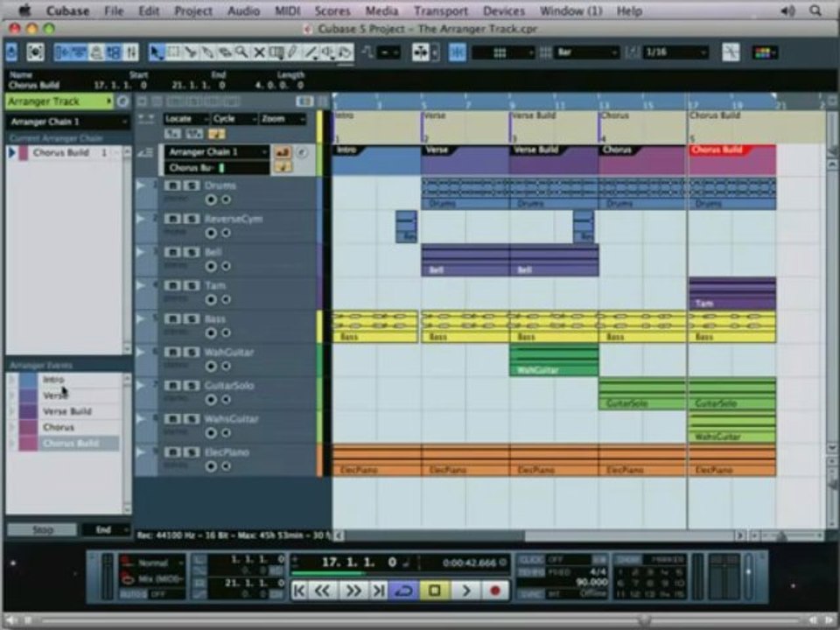The height and width of the screenshot is (630, 840).
Task: Open the 1/16 quantize dropdown
Action: pos(675,52)
